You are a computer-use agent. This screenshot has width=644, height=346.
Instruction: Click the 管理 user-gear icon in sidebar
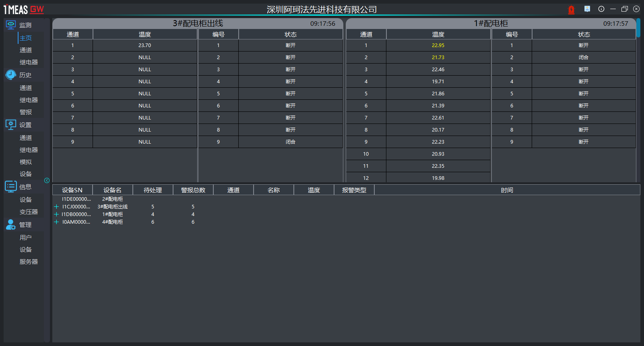click(x=11, y=224)
